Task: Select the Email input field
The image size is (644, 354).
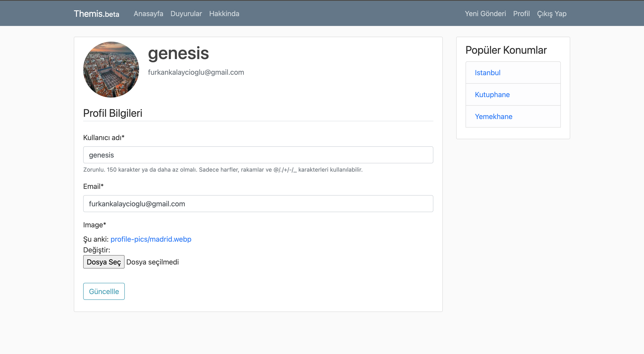Action: 258,203
